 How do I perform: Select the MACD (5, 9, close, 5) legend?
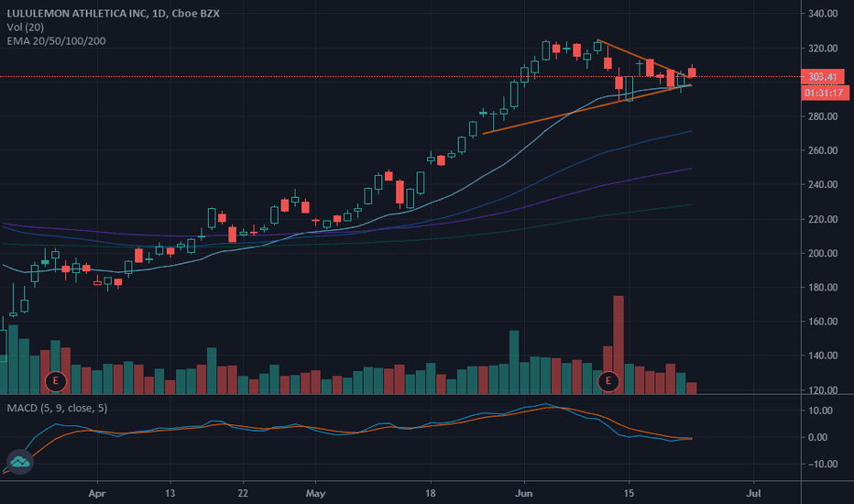point(57,408)
